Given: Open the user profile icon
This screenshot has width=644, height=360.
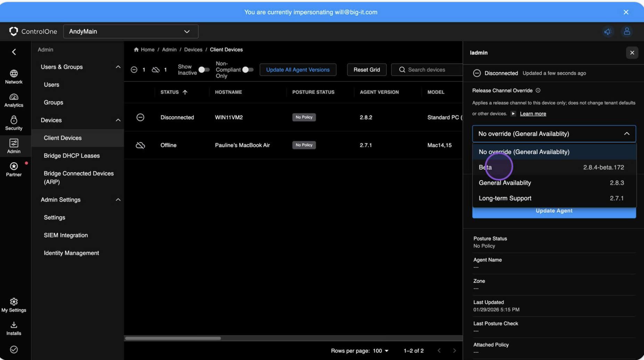Looking at the screenshot, I should (627, 31).
